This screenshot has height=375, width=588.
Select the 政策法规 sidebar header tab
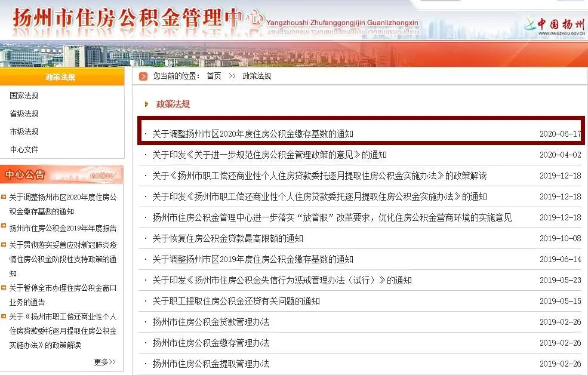pyautogui.click(x=61, y=77)
